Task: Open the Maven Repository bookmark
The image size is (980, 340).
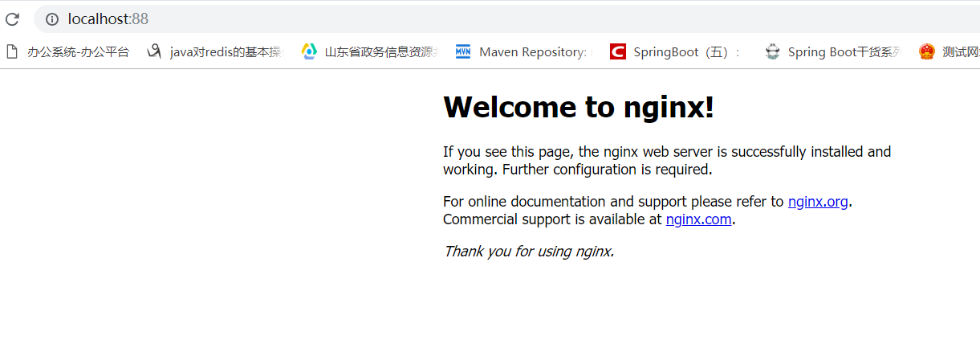Action: pos(524,52)
